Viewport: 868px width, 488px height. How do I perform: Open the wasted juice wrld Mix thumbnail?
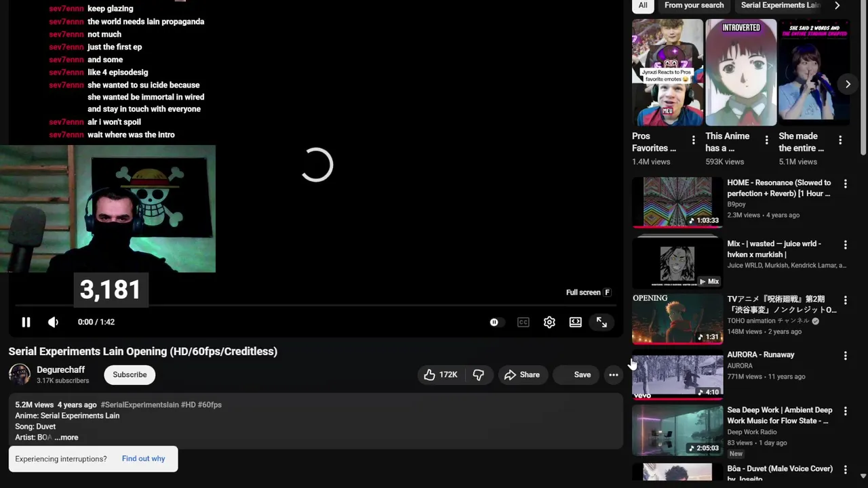[x=677, y=263]
